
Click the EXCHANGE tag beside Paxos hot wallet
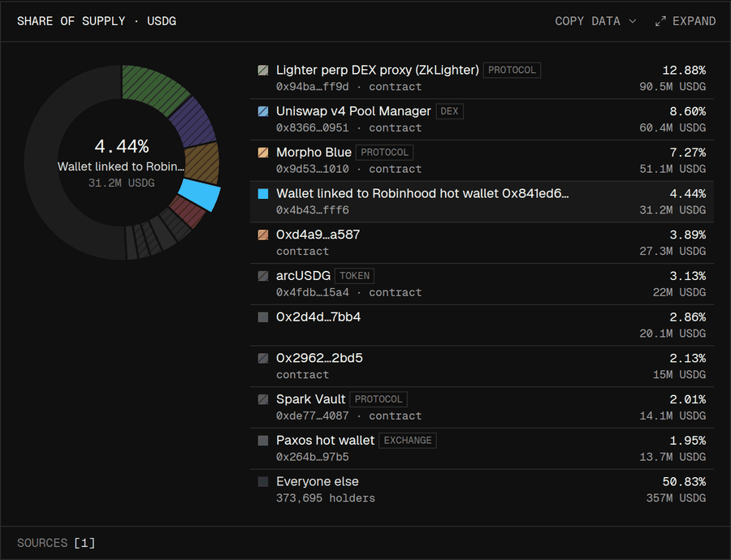point(408,440)
